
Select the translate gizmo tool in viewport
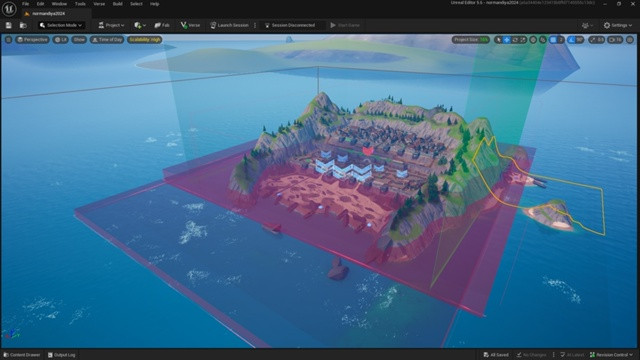[507, 40]
